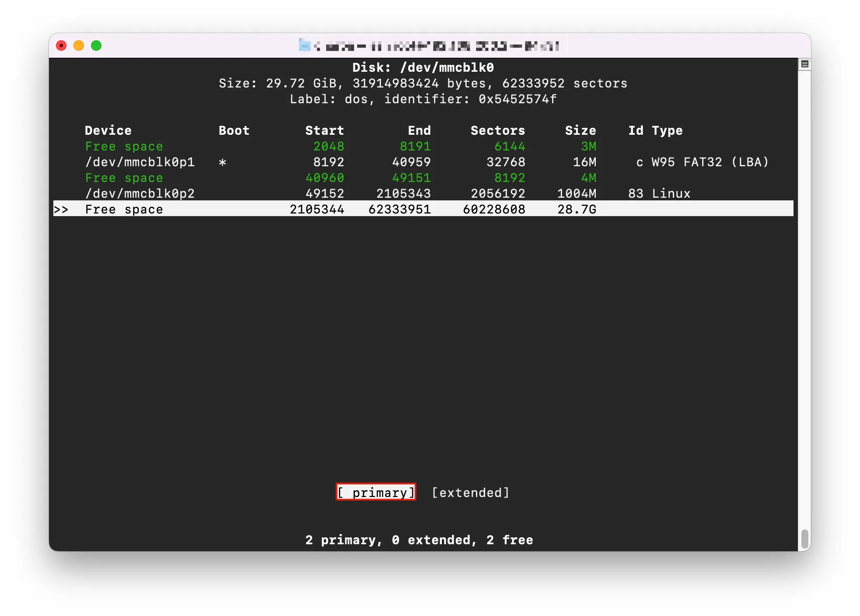
Task: Select the highlighted 28.7G Free space row
Action: 423,209
